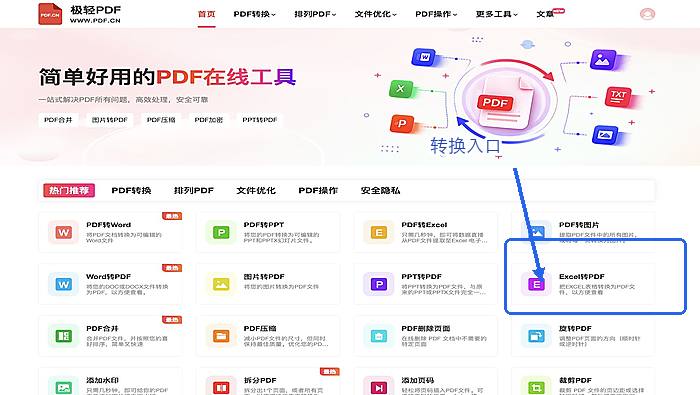Click the 简单好用的PDF在线工具 headline

(x=167, y=77)
